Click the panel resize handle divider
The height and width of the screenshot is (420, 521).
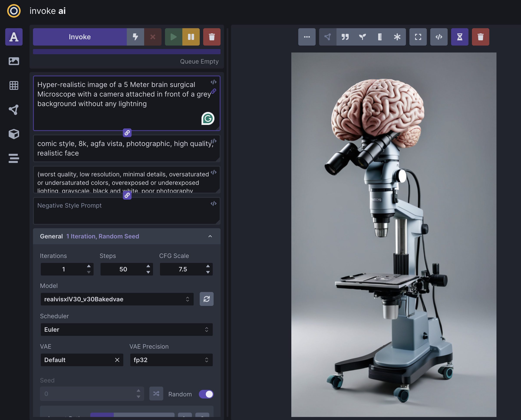pos(227,222)
